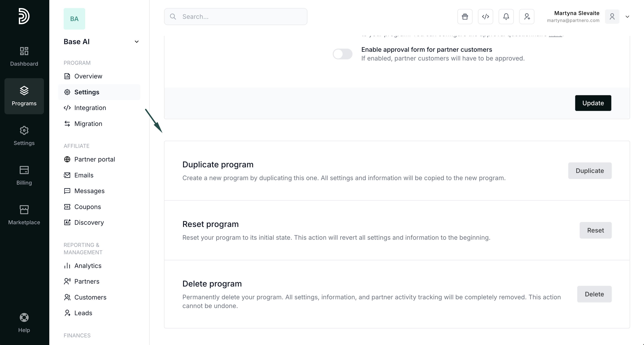Click the user avatar in header
This screenshot has height=345, width=644.
pos(612,17)
